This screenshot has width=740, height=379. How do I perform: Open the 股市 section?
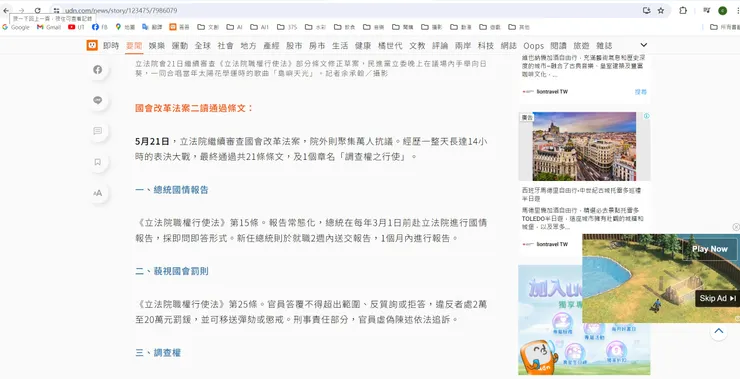[x=294, y=46]
